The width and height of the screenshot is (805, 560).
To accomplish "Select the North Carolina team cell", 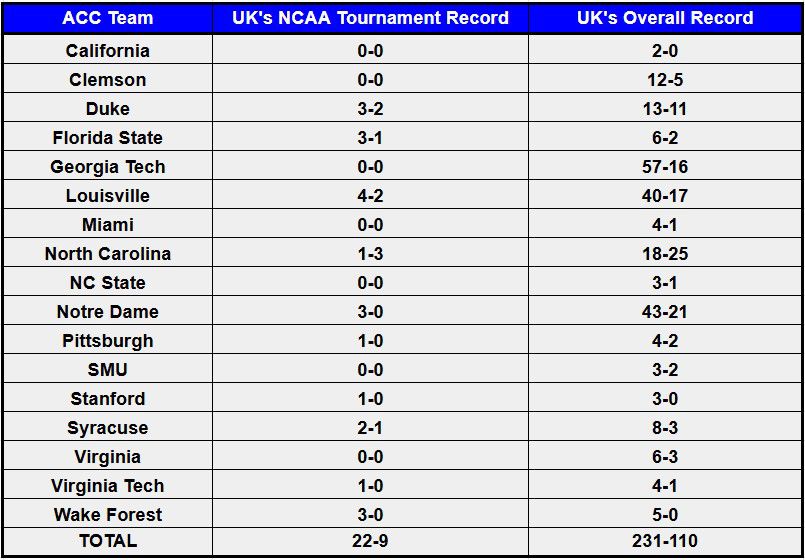I will [x=107, y=254].
